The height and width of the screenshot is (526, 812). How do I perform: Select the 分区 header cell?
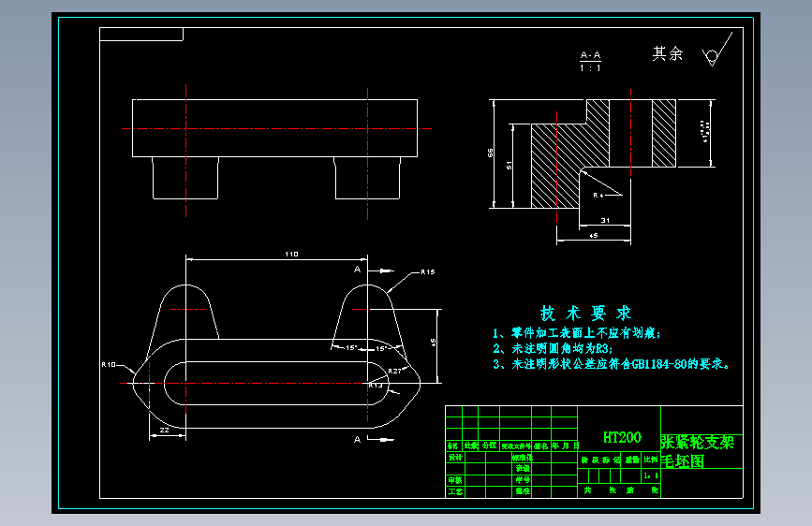tap(489, 446)
